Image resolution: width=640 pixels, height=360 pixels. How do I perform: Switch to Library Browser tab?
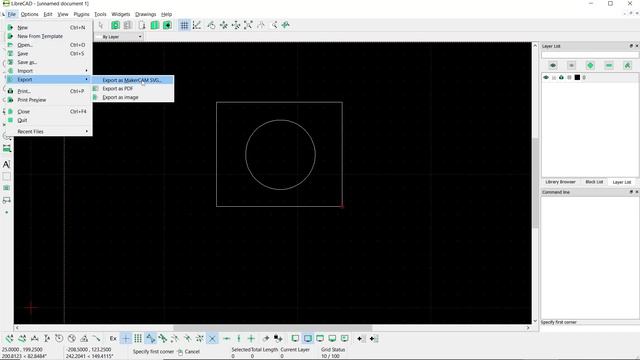pos(560,182)
